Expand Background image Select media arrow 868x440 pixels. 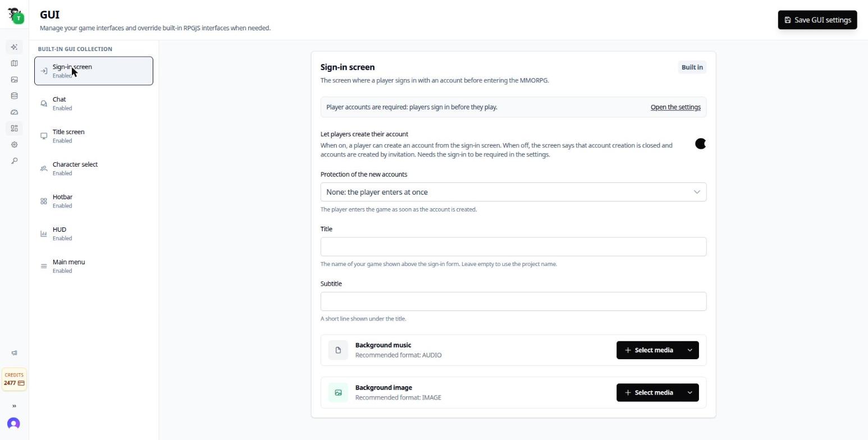tap(690, 393)
